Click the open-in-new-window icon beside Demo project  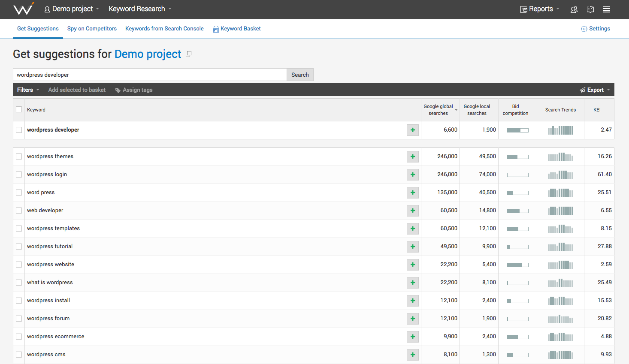point(188,54)
